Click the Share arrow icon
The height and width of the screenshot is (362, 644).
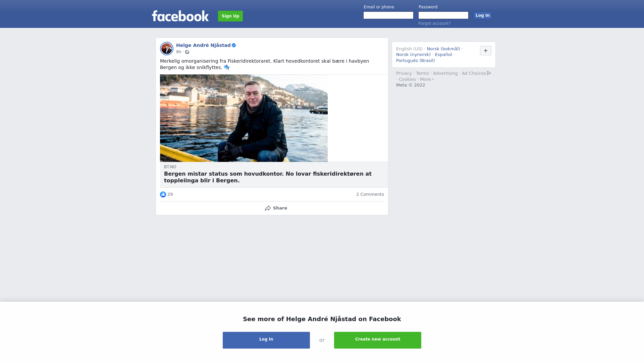coord(268,208)
